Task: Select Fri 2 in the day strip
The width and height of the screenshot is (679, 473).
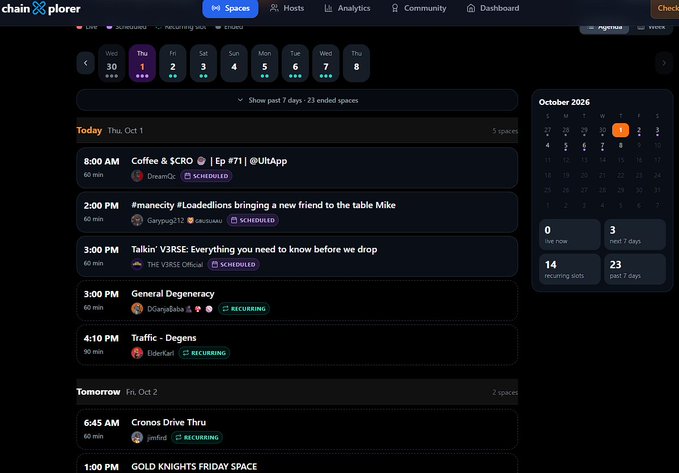Action: point(173,63)
